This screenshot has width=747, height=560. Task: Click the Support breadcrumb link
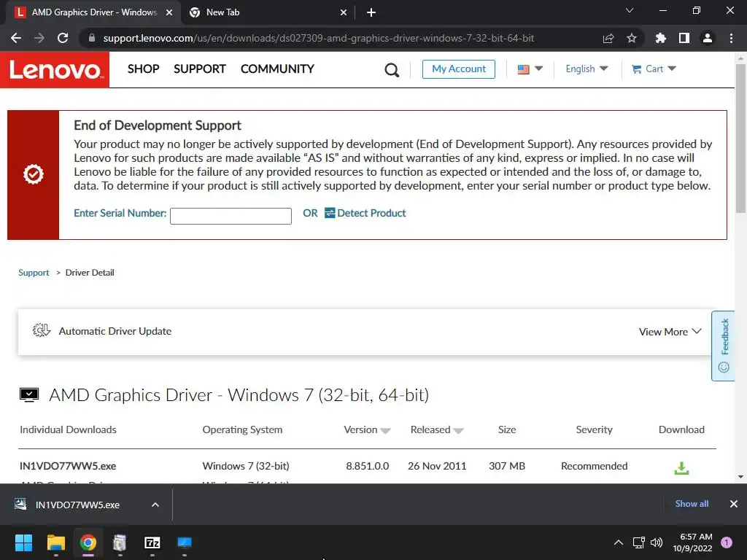(34, 273)
